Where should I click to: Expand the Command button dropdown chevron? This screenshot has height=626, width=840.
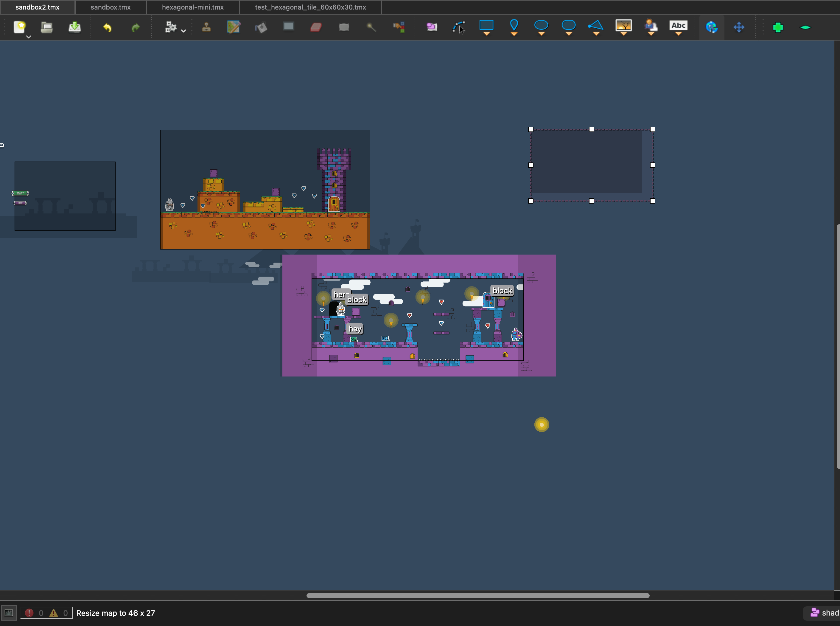[x=183, y=31]
